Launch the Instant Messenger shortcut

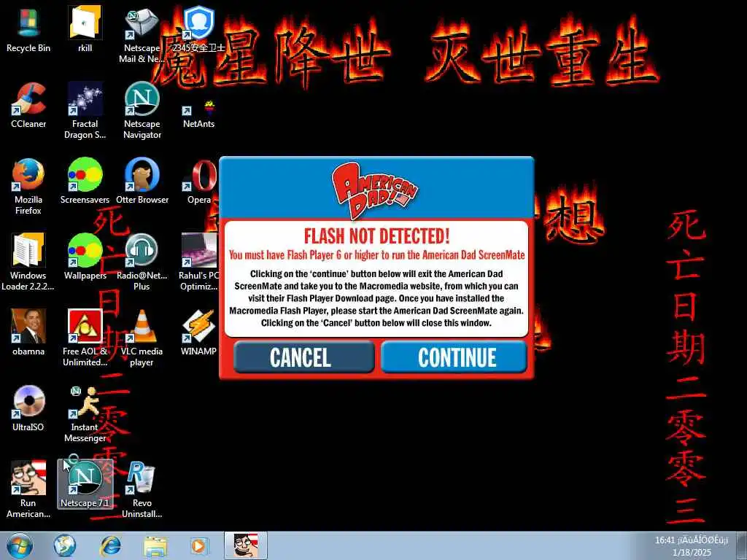[x=85, y=413]
